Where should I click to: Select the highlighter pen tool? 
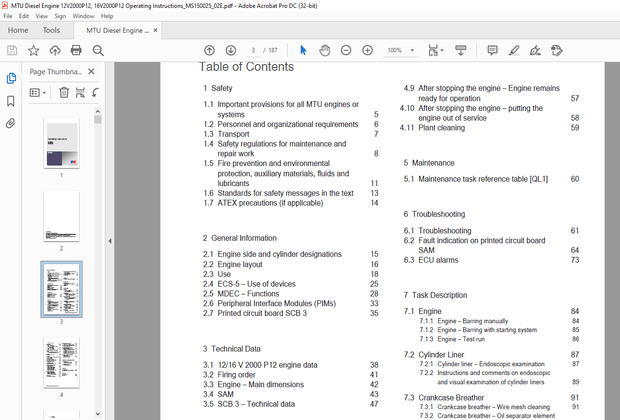514,50
